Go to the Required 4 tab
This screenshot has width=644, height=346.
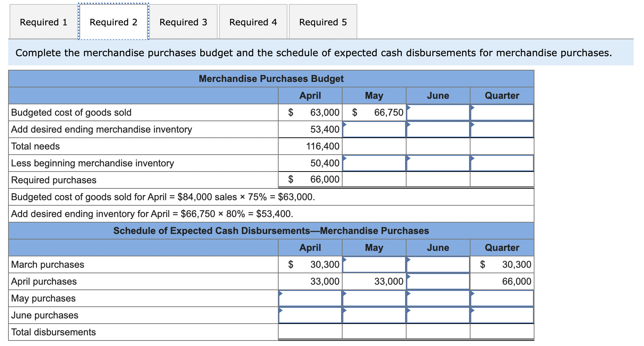pos(253,22)
